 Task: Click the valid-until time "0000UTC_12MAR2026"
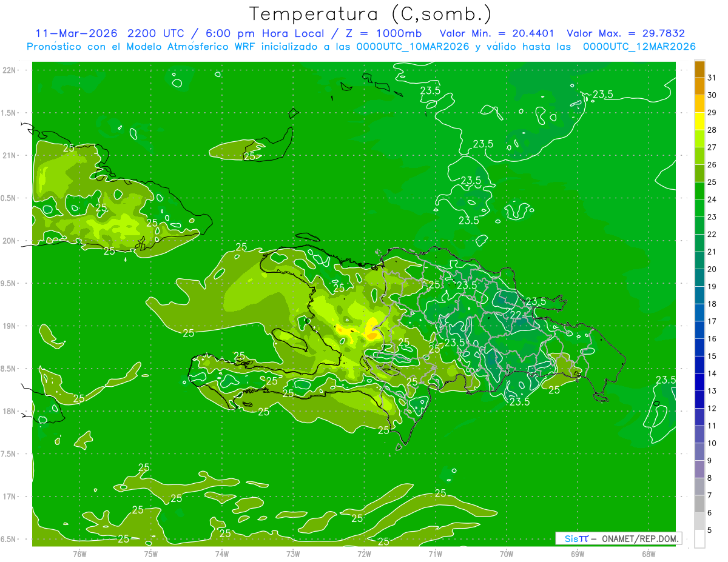(x=639, y=47)
